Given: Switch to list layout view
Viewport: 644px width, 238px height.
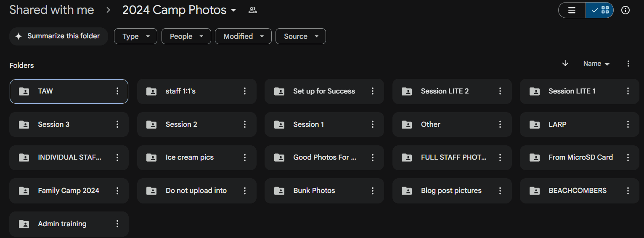Looking at the screenshot, I should [572, 11].
